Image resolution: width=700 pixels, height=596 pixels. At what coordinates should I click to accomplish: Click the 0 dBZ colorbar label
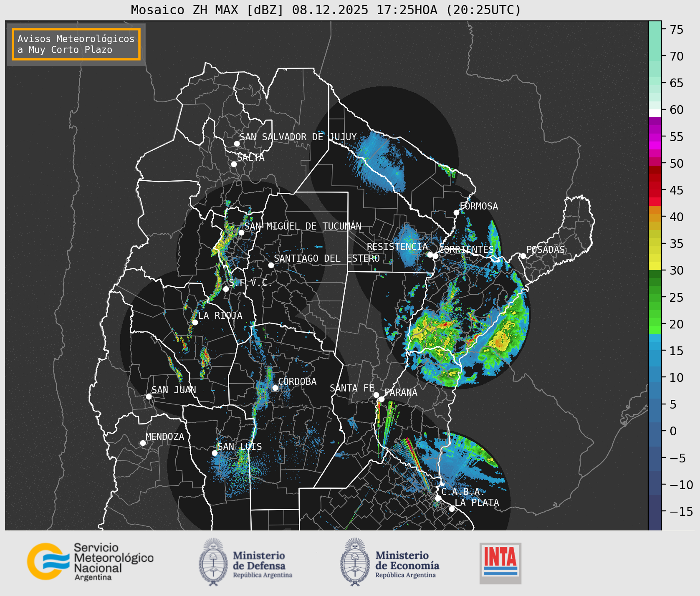coord(673,431)
